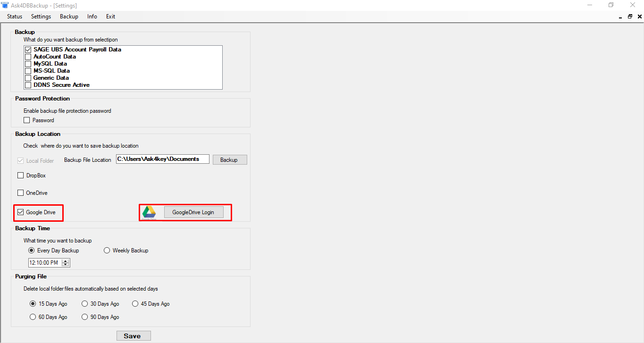The height and width of the screenshot is (343, 644).
Task: Enable MySQL Data backup
Action: [28, 64]
